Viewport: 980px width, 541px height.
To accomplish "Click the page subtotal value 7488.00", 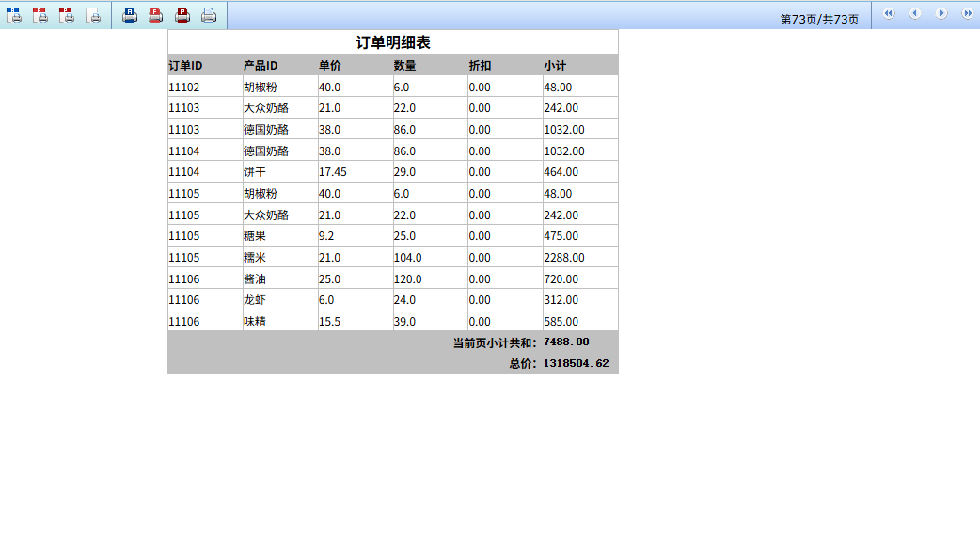I will coord(566,342).
